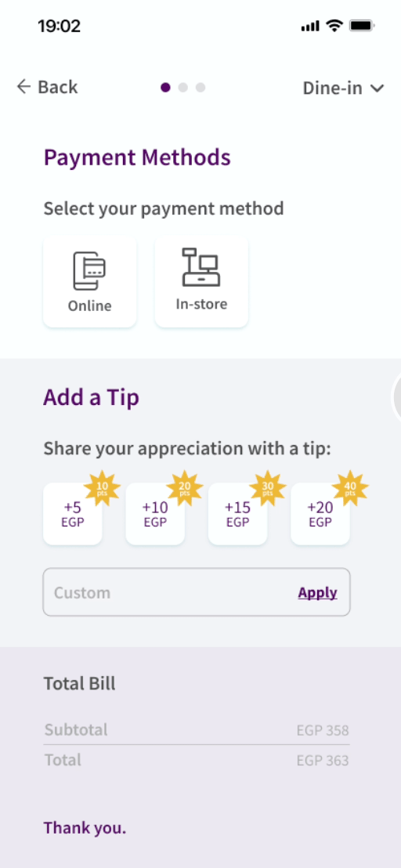401x868 pixels.
Task: Tap the 20 pts star badge
Action: tap(185, 488)
